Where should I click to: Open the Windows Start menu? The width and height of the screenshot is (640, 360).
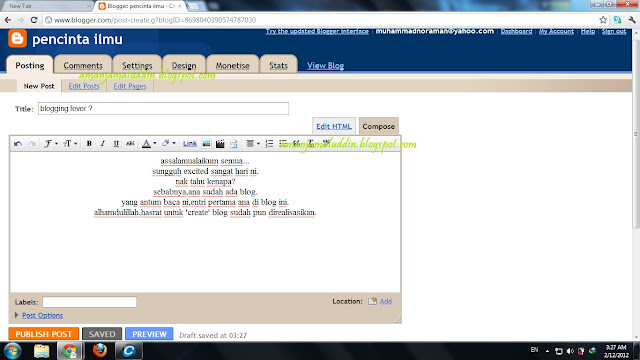pos(13,351)
